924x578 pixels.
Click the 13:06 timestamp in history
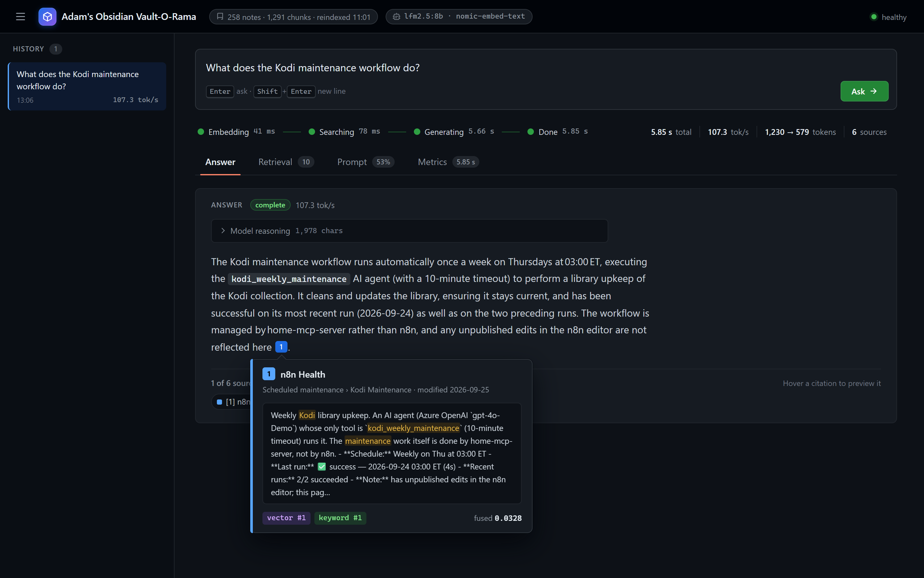pos(25,100)
